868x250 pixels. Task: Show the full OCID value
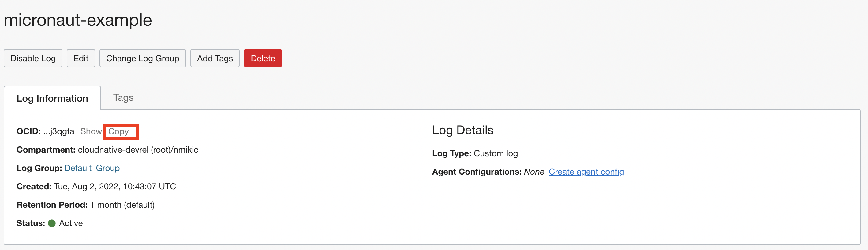pos(91,131)
